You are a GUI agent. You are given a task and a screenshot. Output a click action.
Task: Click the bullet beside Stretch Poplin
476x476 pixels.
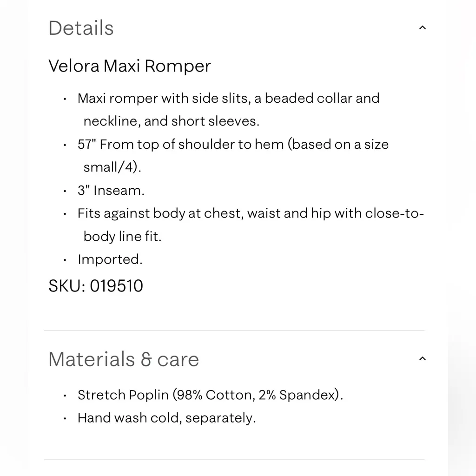[65, 396]
